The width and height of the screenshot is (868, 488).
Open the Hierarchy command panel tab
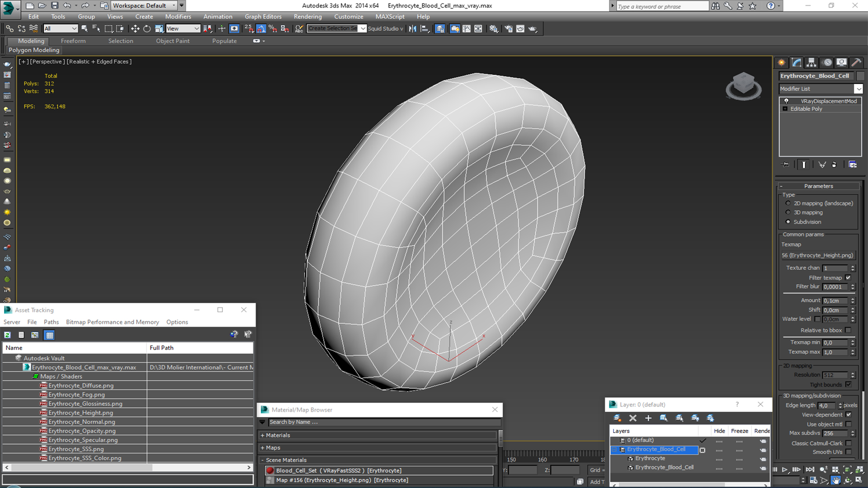click(811, 62)
